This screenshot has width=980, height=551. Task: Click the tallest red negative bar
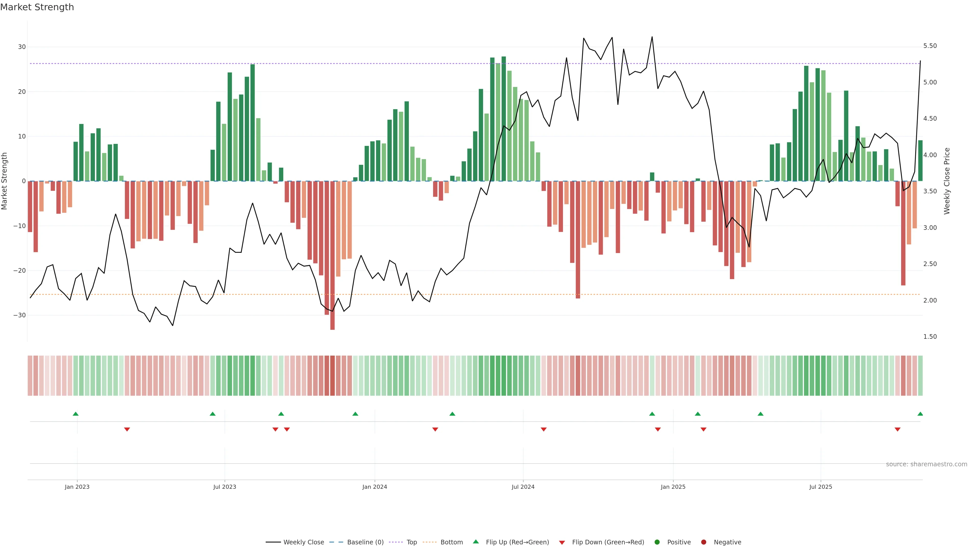point(333,255)
